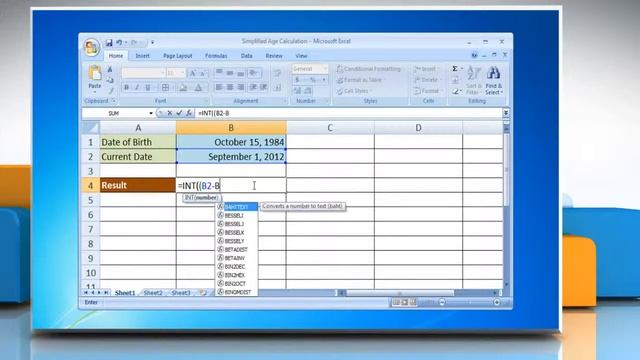This screenshot has width=640, height=360.
Task: Choose BIN2DEC from the autocomplete list
Action: [237, 267]
